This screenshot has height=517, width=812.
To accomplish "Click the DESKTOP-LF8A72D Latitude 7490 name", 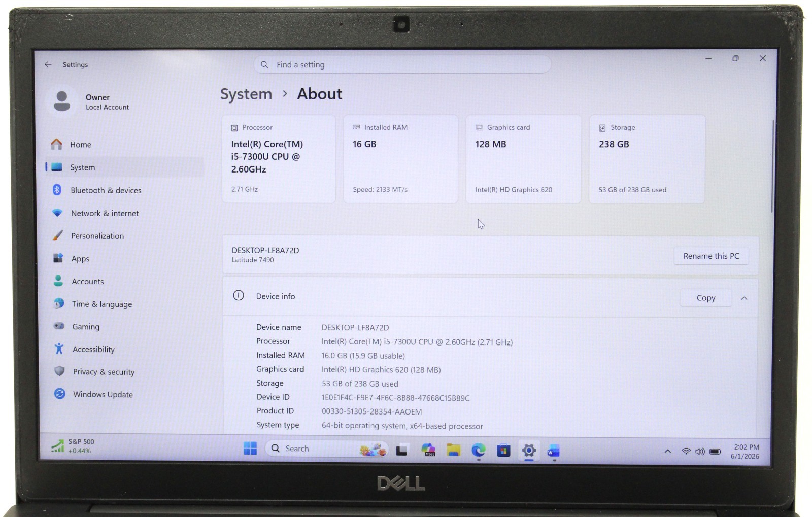I will point(265,255).
